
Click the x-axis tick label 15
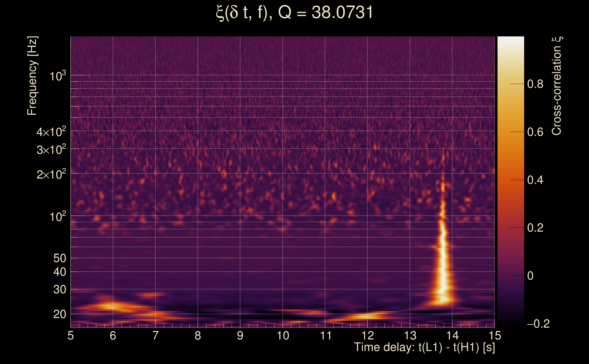point(495,336)
